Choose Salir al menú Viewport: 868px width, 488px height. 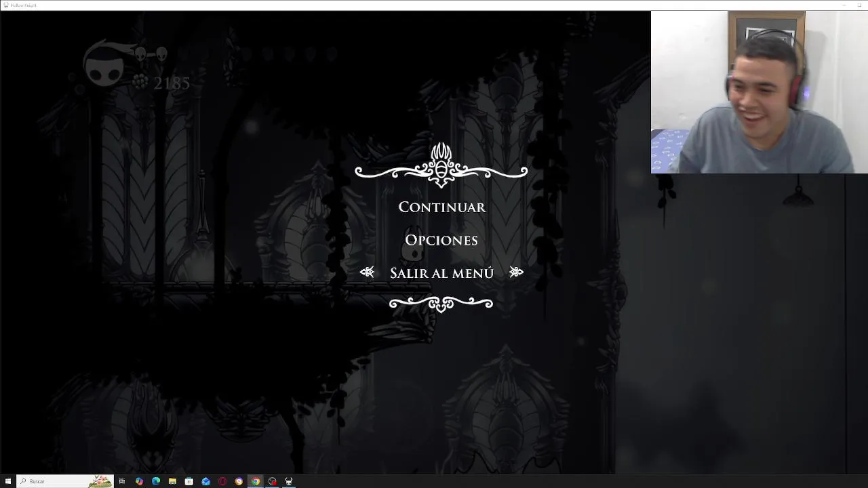point(441,273)
